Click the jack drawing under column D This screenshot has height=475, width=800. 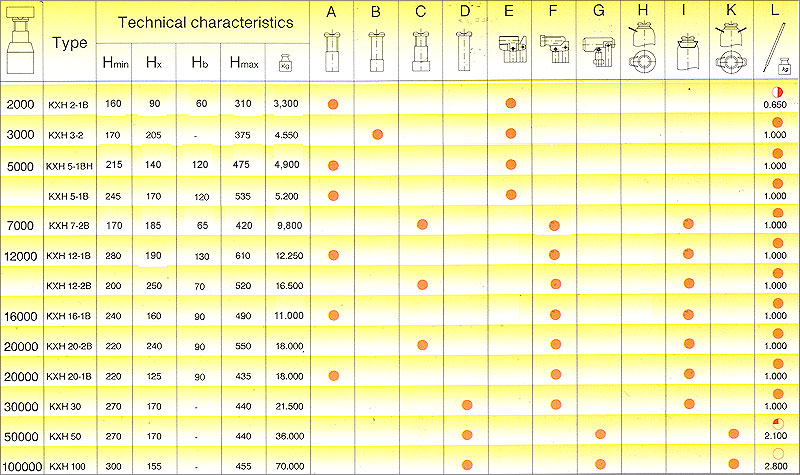[x=464, y=51]
